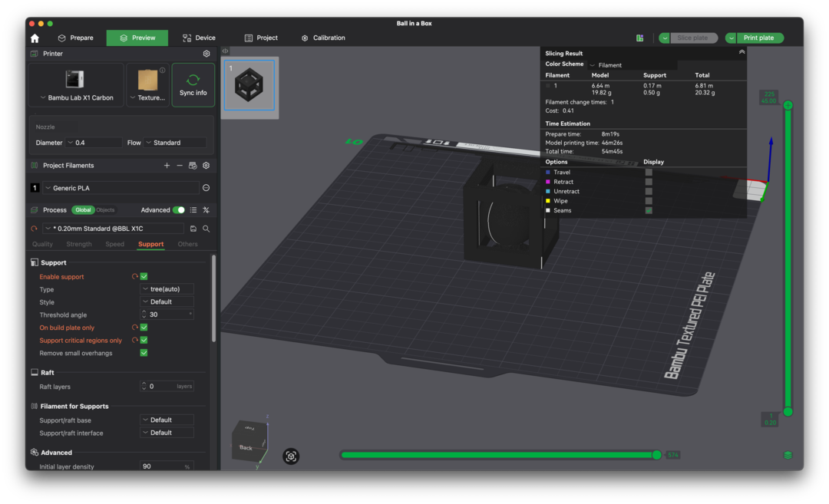Open the Others settings tab
This screenshot has width=829, height=504.
click(x=188, y=244)
